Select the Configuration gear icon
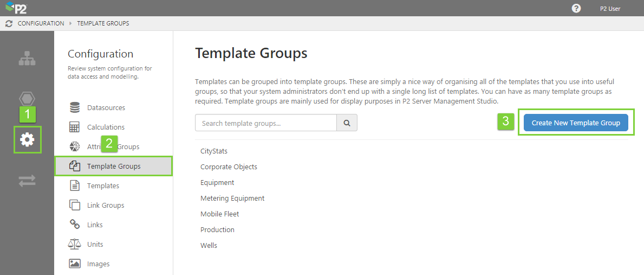This screenshot has height=275, width=644. 27,140
